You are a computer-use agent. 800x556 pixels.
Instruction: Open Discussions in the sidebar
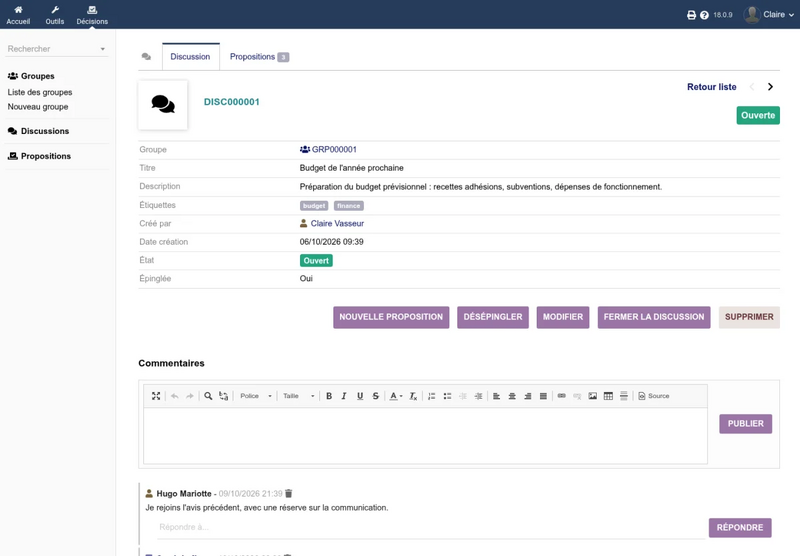(x=38, y=131)
